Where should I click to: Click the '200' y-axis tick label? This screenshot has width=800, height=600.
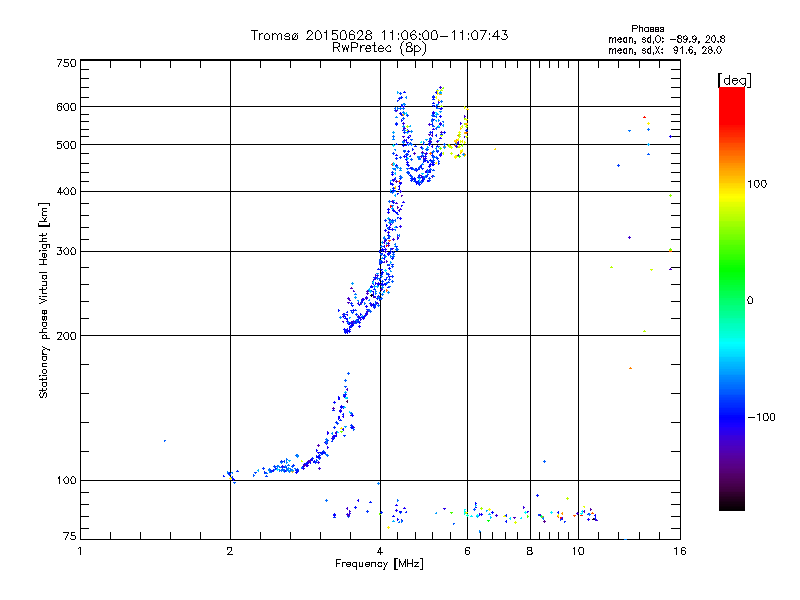[x=66, y=336]
